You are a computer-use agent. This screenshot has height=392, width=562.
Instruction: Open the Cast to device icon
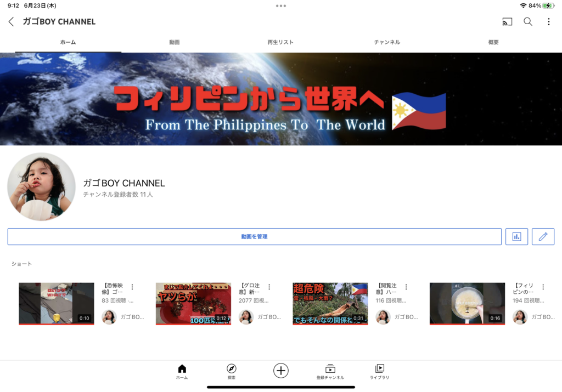click(x=507, y=22)
